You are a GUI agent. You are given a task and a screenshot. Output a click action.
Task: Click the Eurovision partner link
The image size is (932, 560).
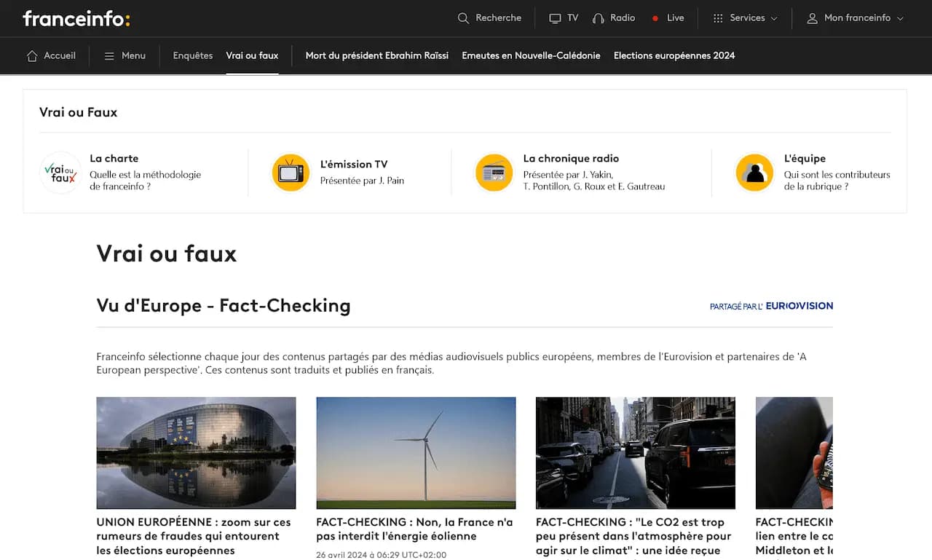coord(798,306)
